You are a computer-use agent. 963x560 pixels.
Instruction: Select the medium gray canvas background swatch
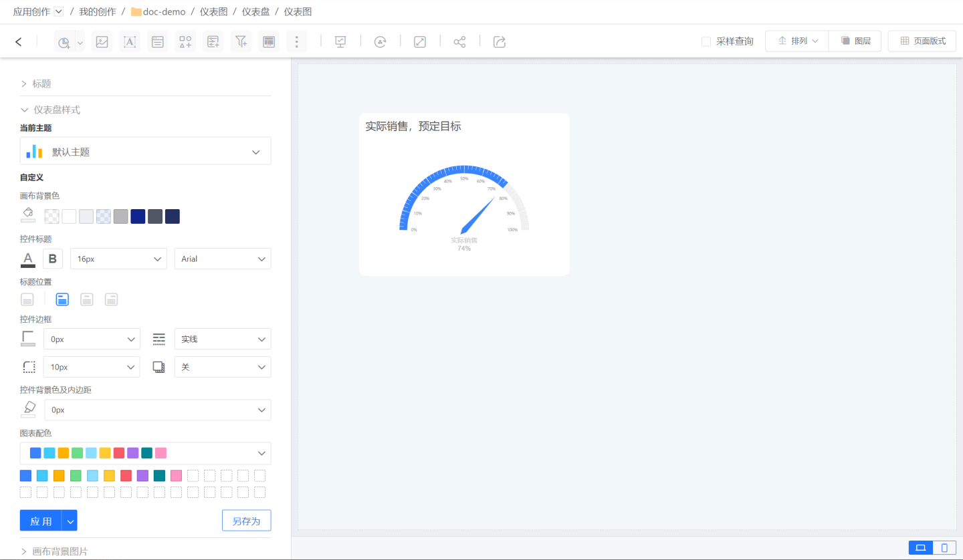120,217
